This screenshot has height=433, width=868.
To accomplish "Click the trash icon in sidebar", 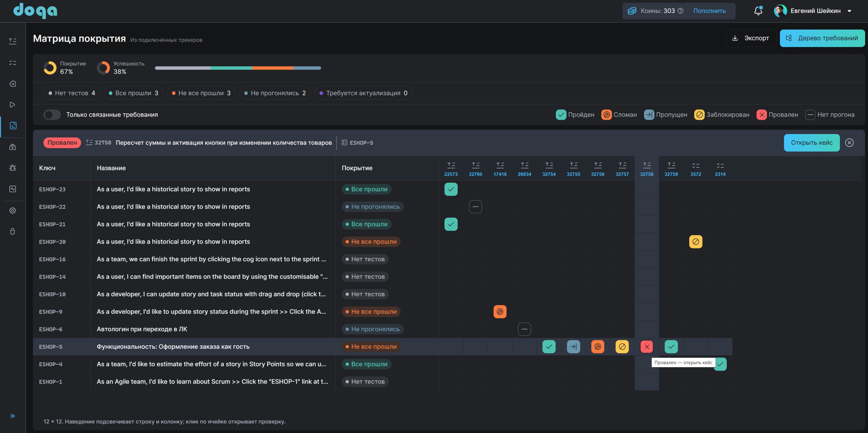I will pyautogui.click(x=12, y=231).
